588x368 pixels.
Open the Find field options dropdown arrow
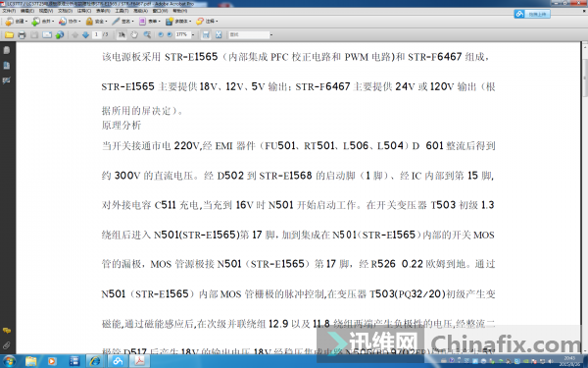pyautogui.click(x=271, y=35)
